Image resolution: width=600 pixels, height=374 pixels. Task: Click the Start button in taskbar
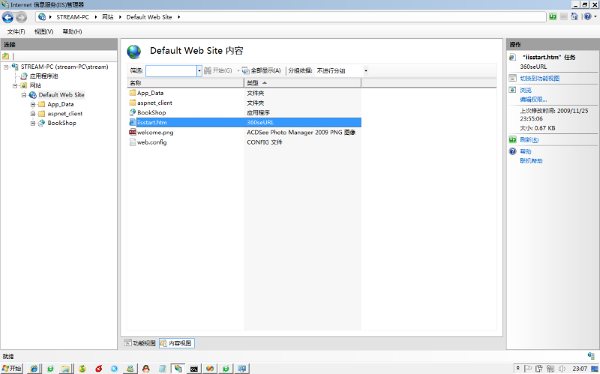coord(11,369)
